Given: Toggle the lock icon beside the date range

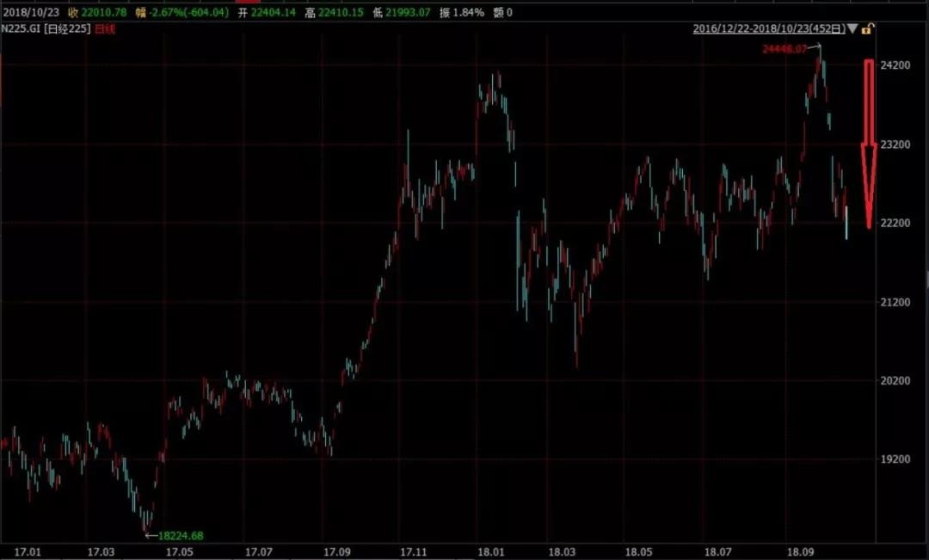Looking at the screenshot, I should (x=867, y=28).
